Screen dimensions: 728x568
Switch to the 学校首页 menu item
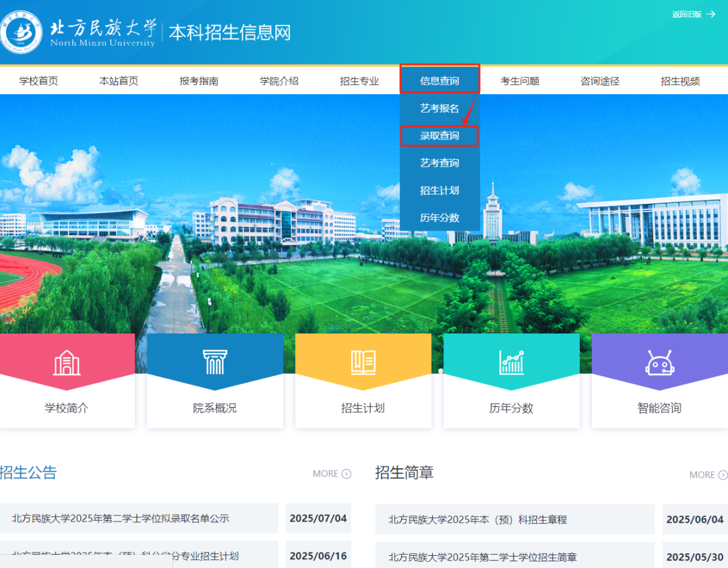click(x=38, y=79)
